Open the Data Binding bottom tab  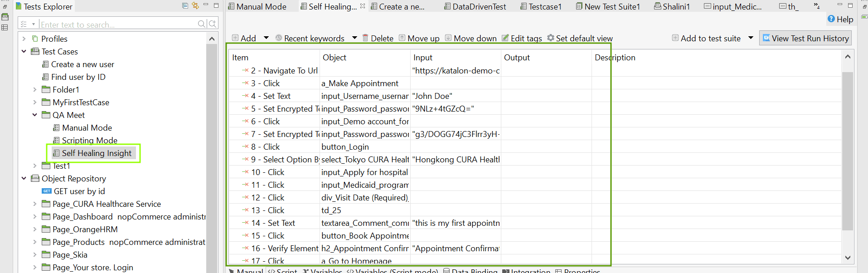pyautogui.click(x=470, y=271)
